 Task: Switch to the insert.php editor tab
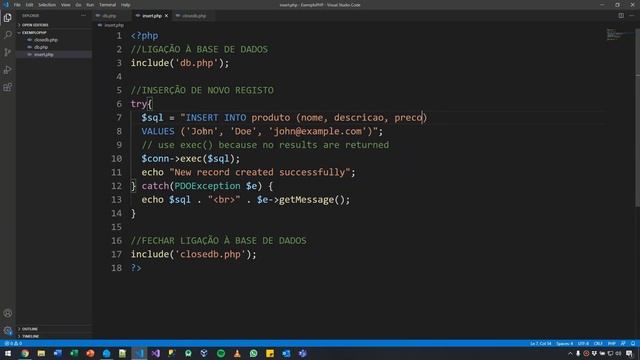[152, 16]
